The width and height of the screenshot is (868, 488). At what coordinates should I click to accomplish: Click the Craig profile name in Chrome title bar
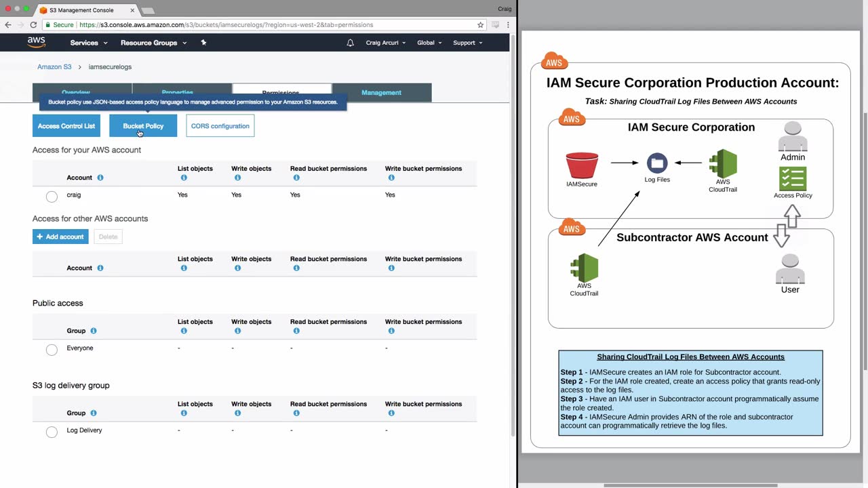[505, 9]
